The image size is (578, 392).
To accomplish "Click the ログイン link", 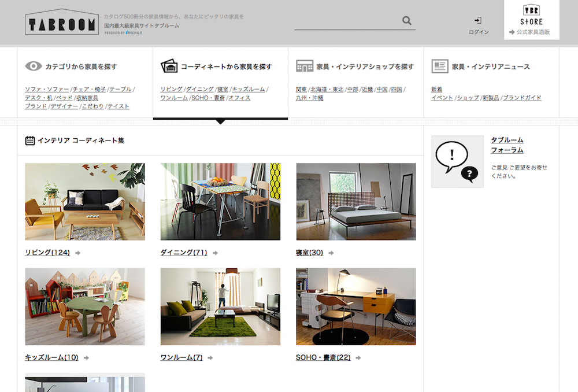I will coord(479,32).
